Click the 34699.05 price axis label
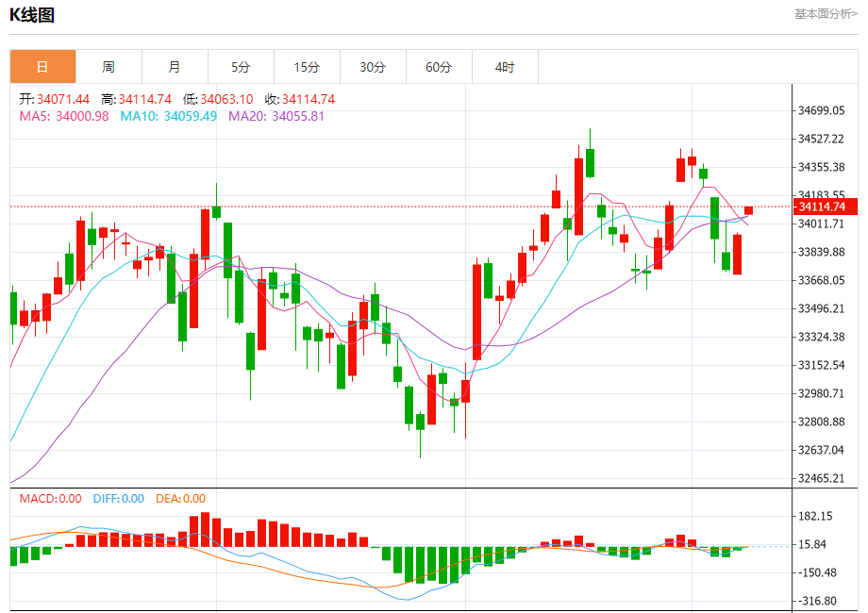 point(822,110)
